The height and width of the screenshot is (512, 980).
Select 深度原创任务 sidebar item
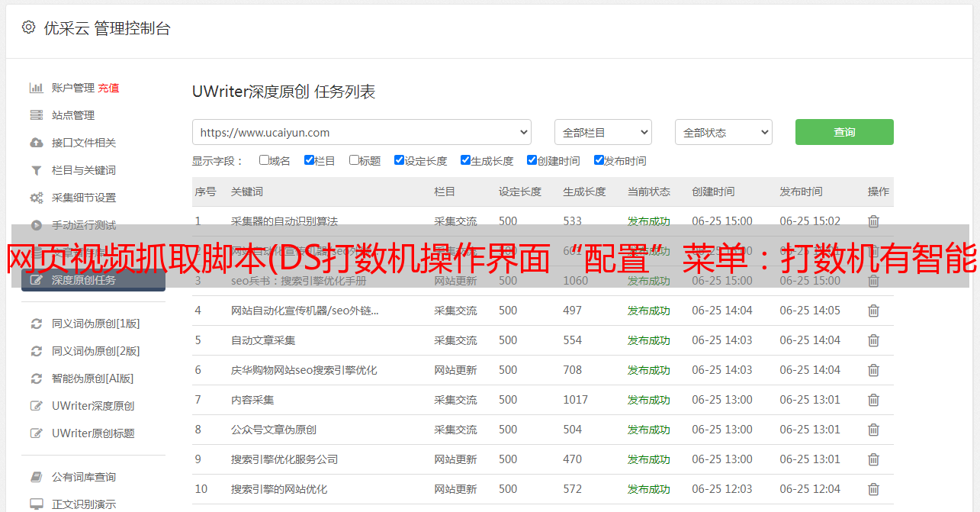pos(84,280)
